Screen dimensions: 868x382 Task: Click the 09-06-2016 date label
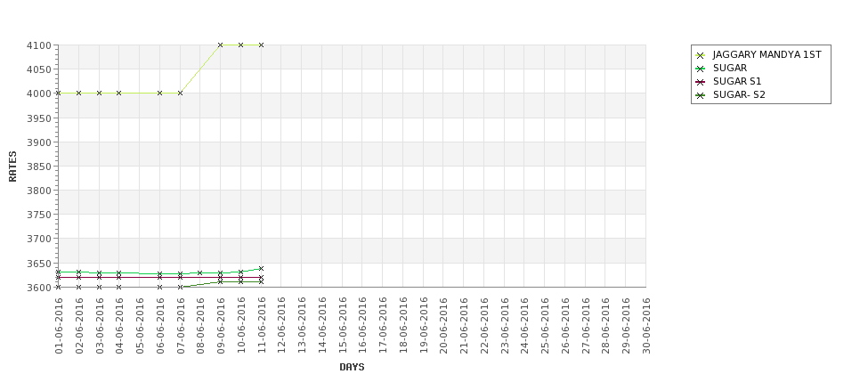[x=221, y=326]
